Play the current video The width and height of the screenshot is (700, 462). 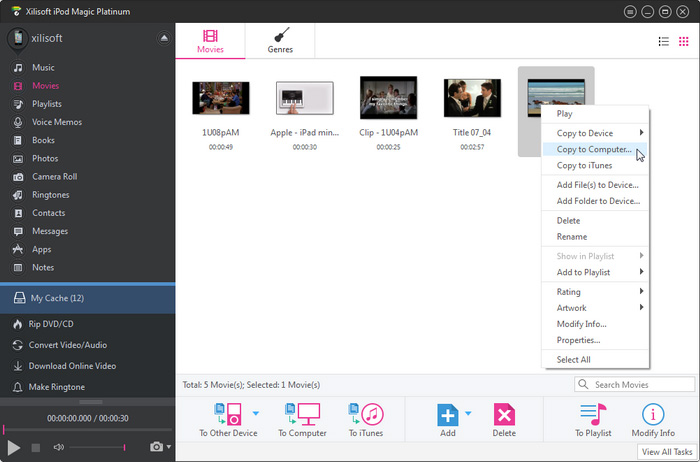coord(13,447)
